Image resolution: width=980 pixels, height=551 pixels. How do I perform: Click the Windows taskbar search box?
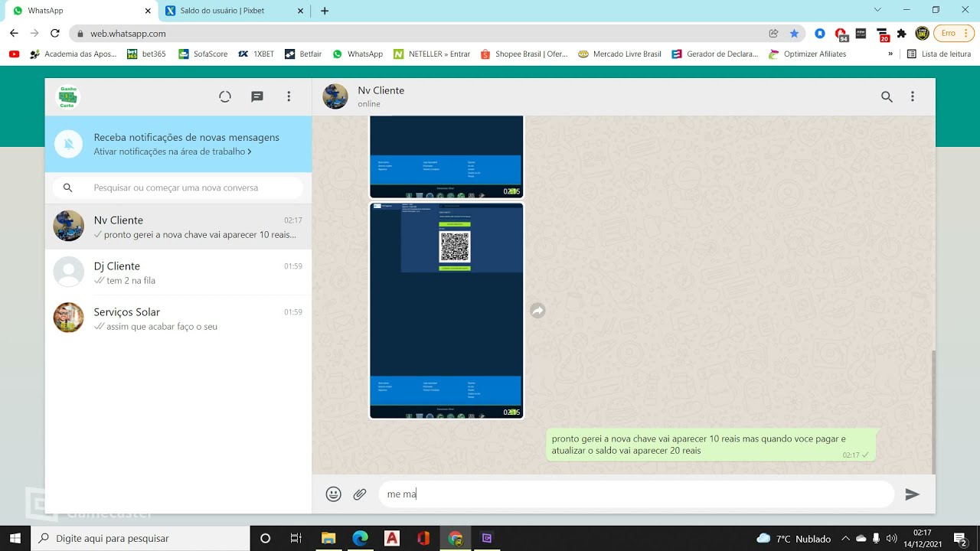140,539
